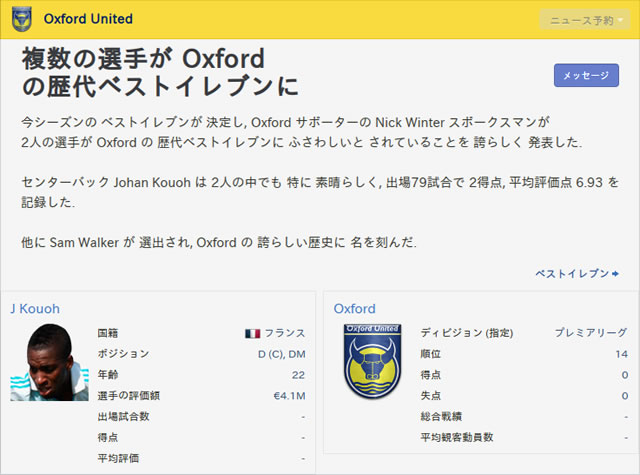Select the フランス nationality value
Screen dimensions: 640x475
coord(285,333)
